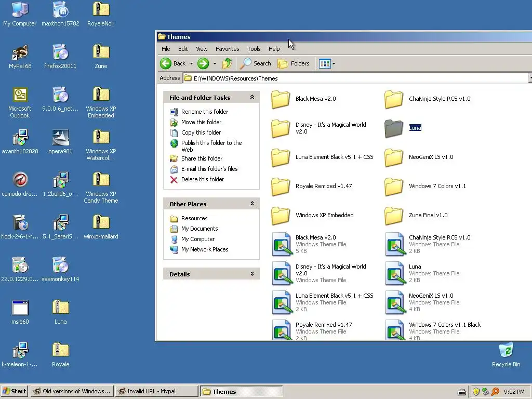Select the highlighted Luna folder icon
Viewport: 532px width, 399px height.
(x=394, y=128)
